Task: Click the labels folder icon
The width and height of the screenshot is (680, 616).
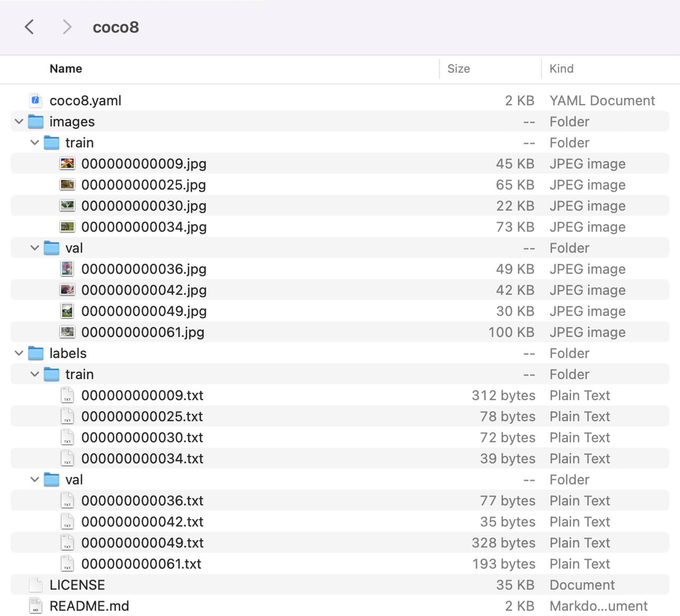Action: pos(36,353)
